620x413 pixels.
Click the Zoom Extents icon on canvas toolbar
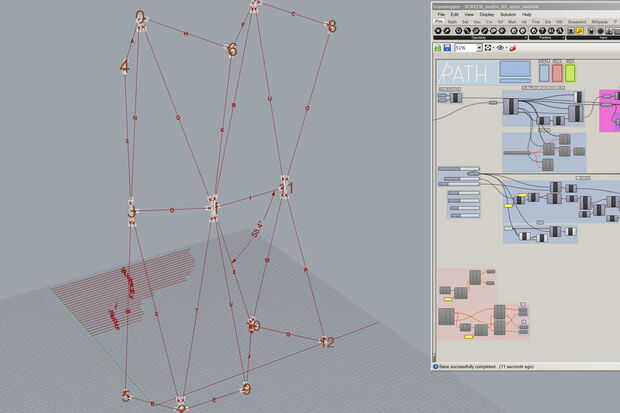488,48
